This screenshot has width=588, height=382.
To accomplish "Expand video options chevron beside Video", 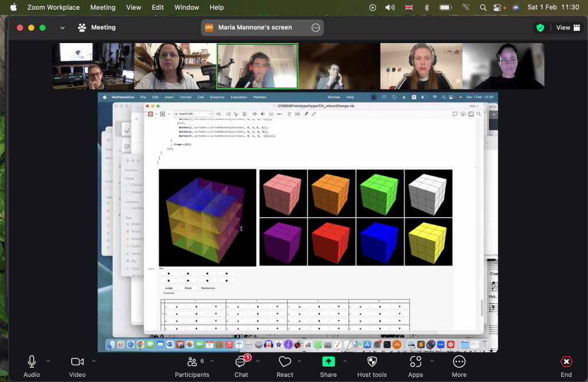I will [94, 361].
